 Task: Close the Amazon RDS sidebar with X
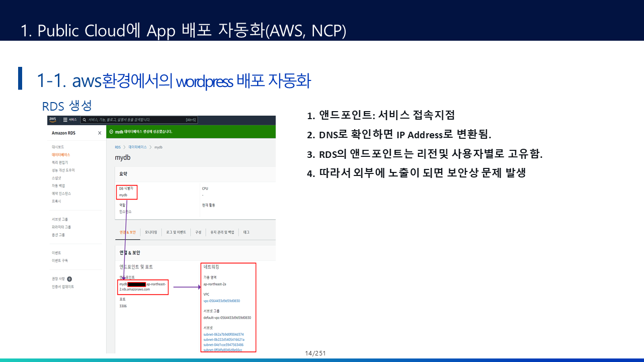[x=100, y=133]
